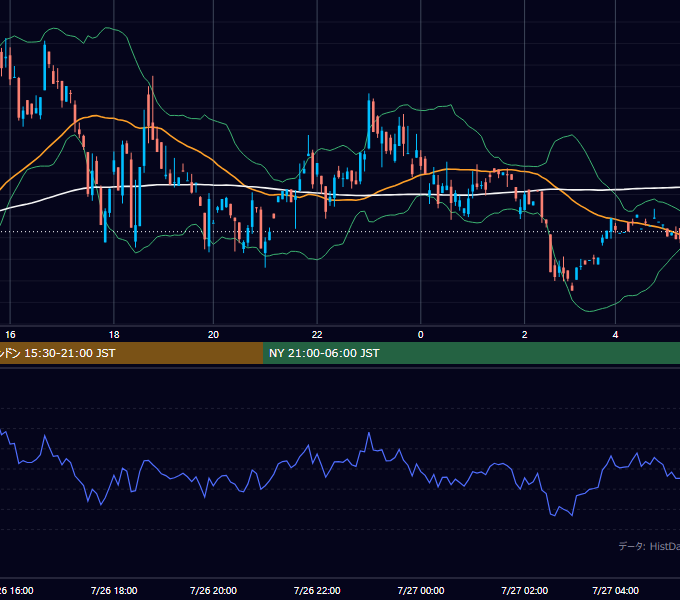Screen dimensions: 680x600
Task: Click the 7/27 04:00 date label
Action: tap(615, 590)
